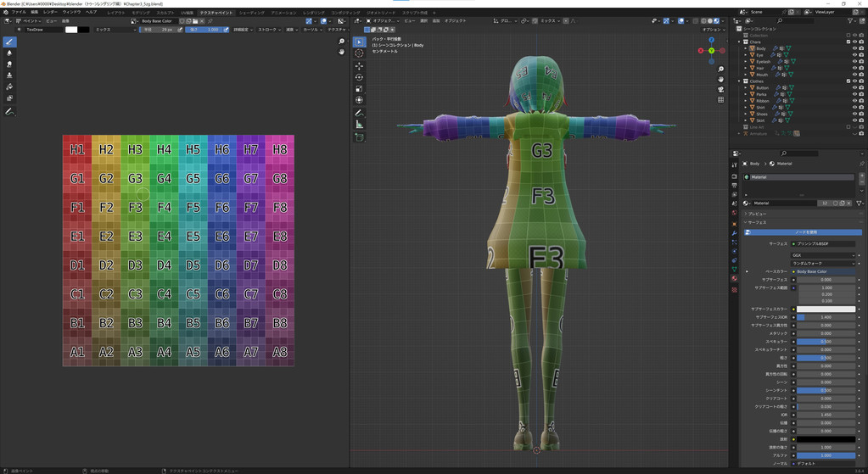Screen dimensions: 868x474
Task: Switch to the シェーディング workspace tab
Action: tap(251, 13)
